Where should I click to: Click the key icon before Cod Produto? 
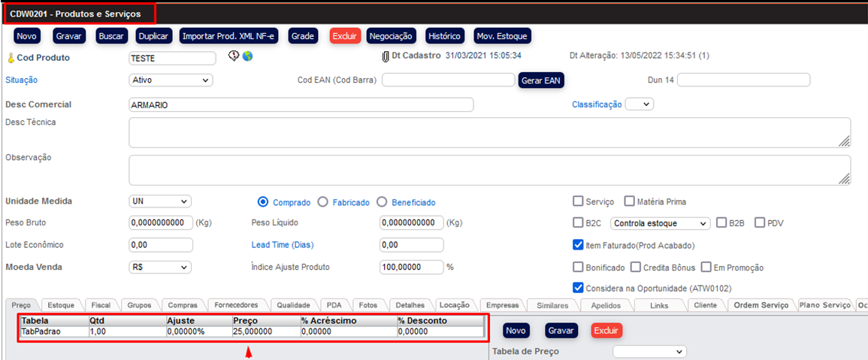(10, 58)
